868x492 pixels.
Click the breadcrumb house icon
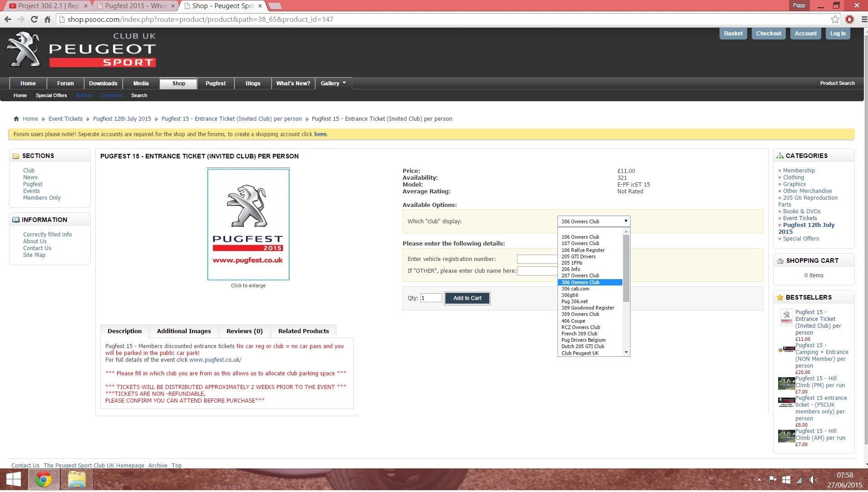click(16, 119)
